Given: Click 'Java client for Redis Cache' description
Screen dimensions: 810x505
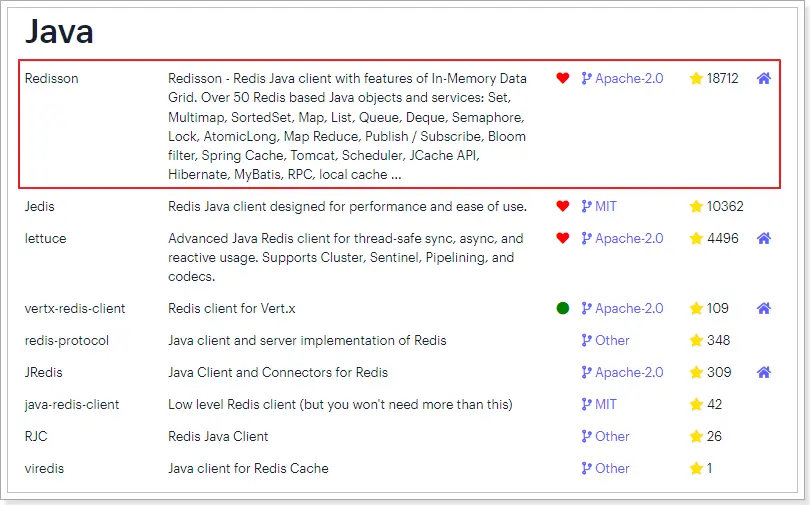Looking at the screenshot, I should pos(248,468).
